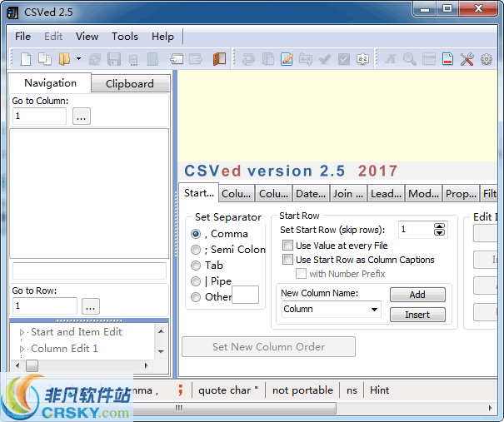Viewport: 504px width, 422px height.
Task: Click Set New Column Order button
Action: click(x=269, y=347)
